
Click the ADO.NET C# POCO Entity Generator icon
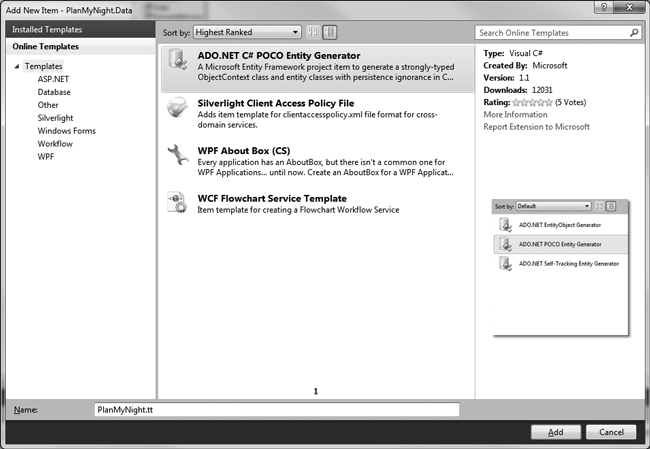point(178,60)
